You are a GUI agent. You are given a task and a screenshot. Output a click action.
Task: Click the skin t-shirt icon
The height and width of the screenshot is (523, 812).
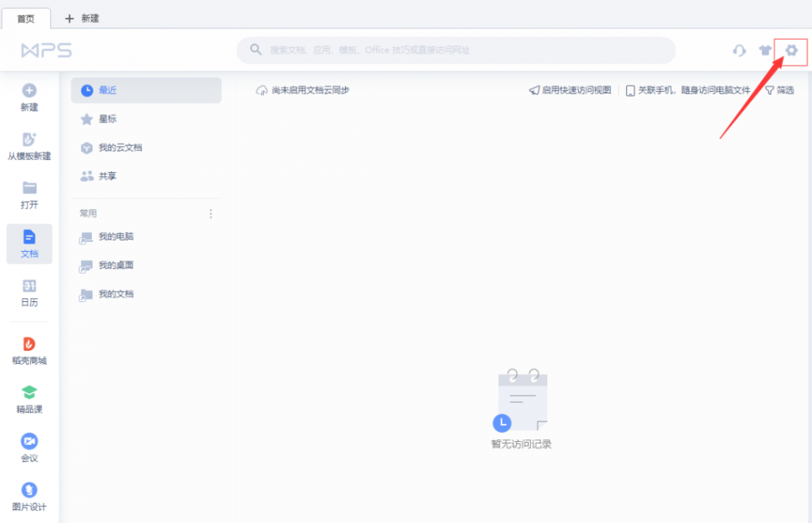[765, 50]
